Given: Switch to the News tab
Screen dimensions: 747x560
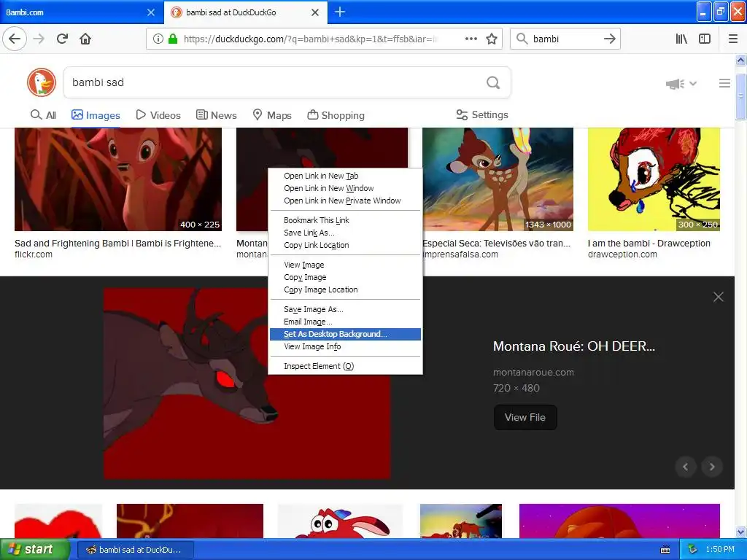Looking at the screenshot, I should (x=216, y=115).
